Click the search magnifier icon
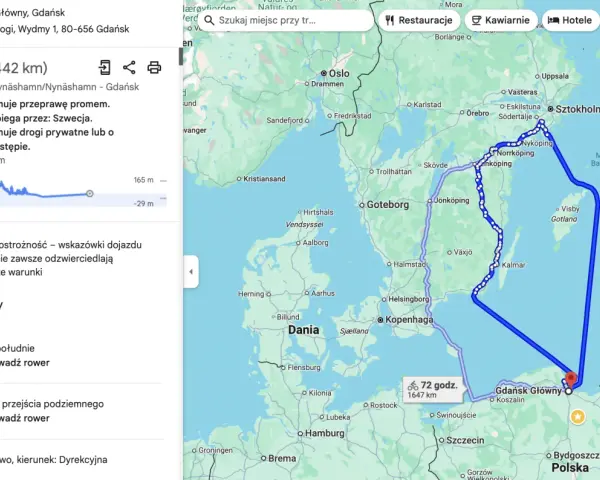This screenshot has height=480, width=600. point(209,20)
